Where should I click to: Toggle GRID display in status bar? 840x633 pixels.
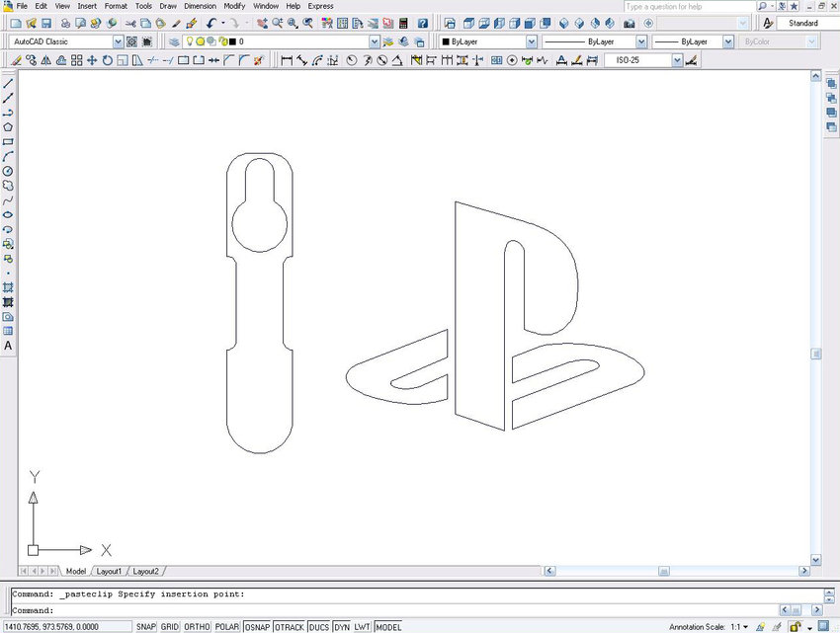tap(170, 626)
